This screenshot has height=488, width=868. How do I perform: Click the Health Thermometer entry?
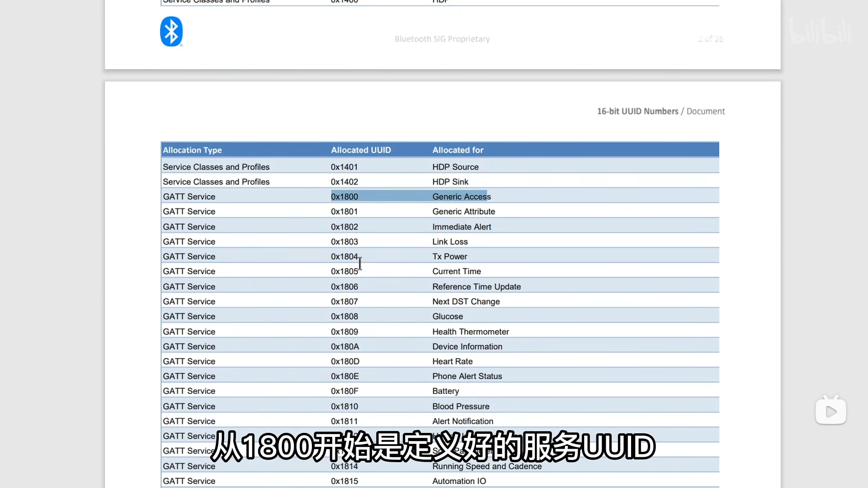[x=470, y=332]
